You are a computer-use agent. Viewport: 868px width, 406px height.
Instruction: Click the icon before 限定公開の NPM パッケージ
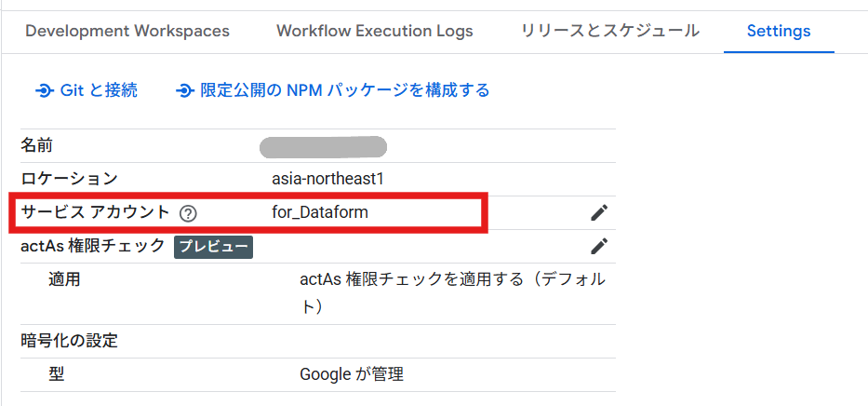coord(184,90)
